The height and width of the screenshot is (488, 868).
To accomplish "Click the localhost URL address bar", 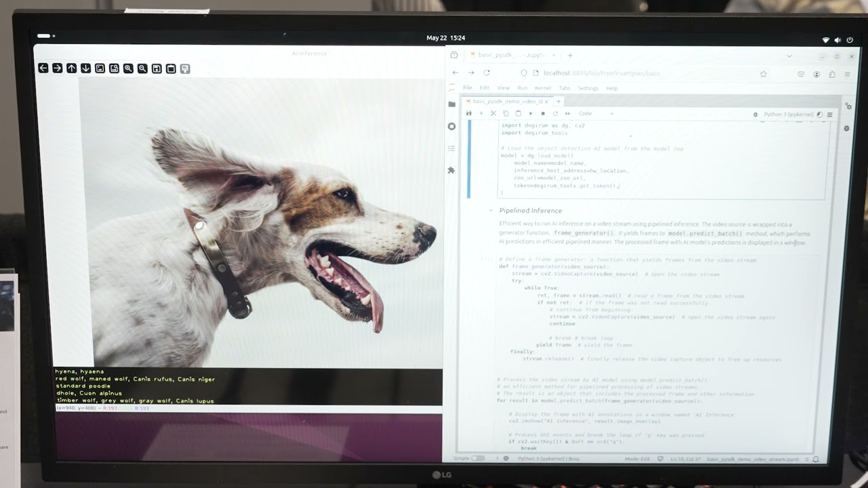I will (610, 73).
